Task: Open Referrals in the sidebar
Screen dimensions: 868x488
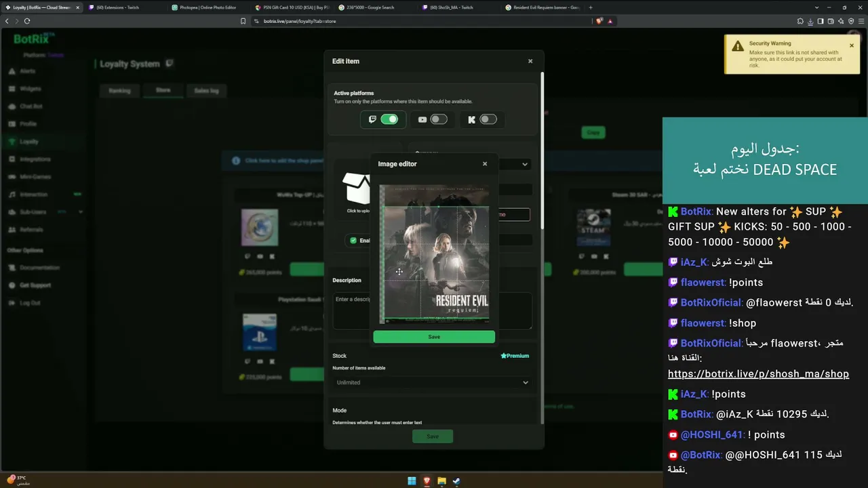Action: 31,230
